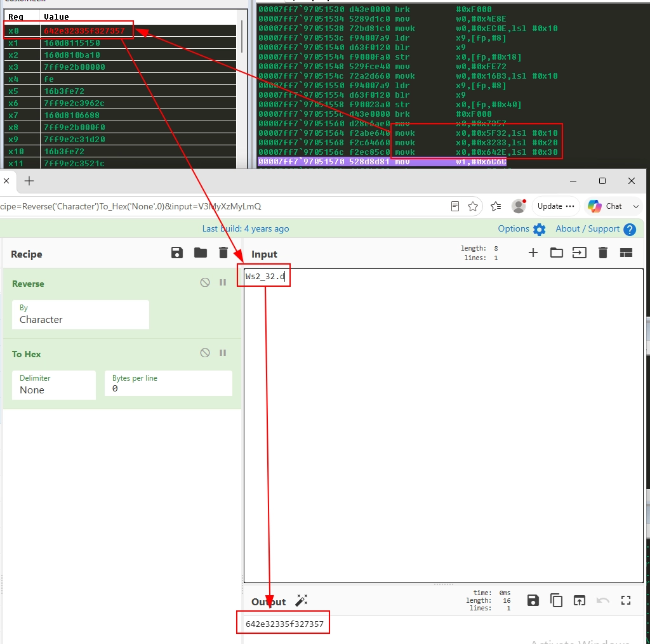Select the x1 register value 160d8115150
Image resolution: width=650 pixels, height=644 pixels.
click(72, 43)
